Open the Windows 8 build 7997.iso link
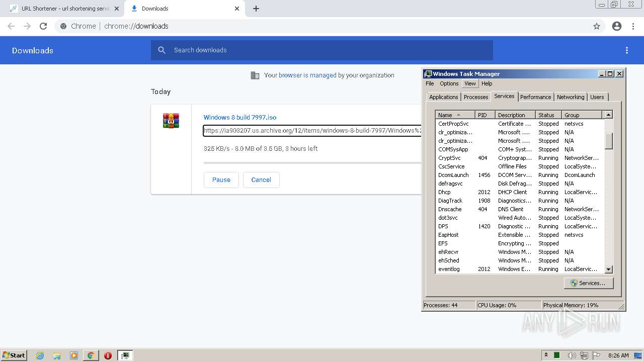This screenshot has height=362, width=644. 240,117
